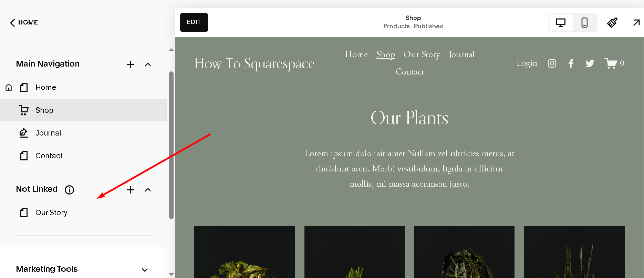644x278 pixels.
Task: Click Home in site navigation
Action: pos(356,54)
